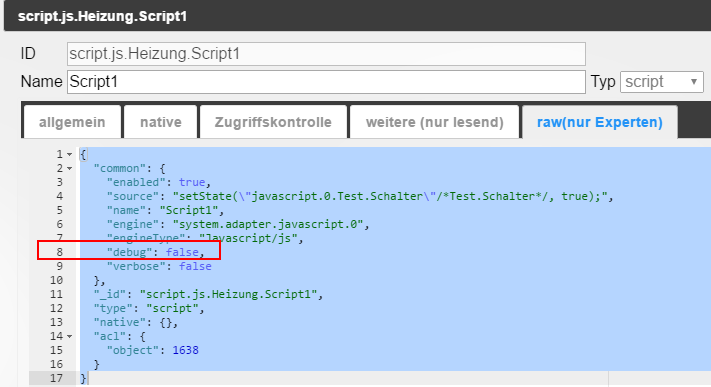
Task: Click the ID field script.js.Heizung.Script1
Action: (x=326, y=54)
